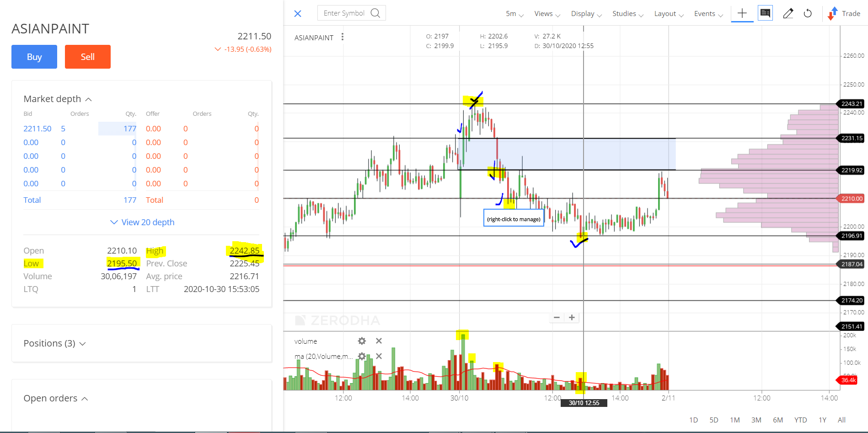Open the Studies dropdown
This screenshot has height=433, width=868.
[x=628, y=14]
